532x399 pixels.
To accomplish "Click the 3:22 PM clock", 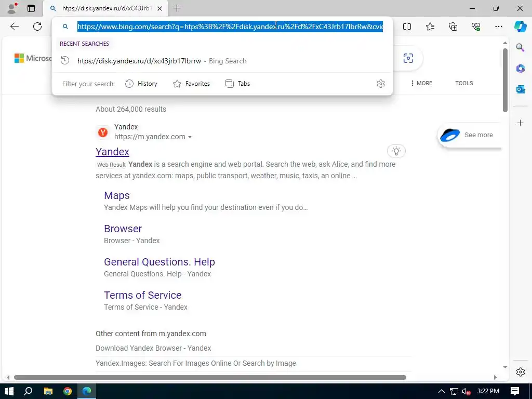I will coord(488,391).
